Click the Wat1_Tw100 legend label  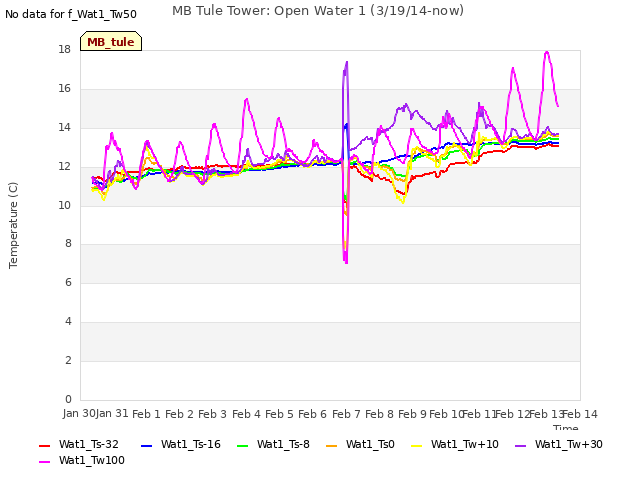(x=92, y=460)
